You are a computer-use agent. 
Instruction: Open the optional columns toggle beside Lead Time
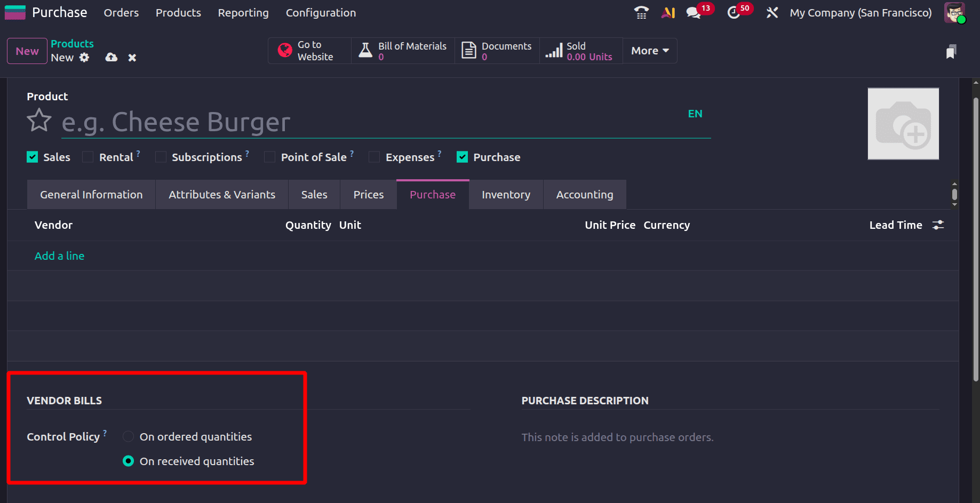pos(938,225)
